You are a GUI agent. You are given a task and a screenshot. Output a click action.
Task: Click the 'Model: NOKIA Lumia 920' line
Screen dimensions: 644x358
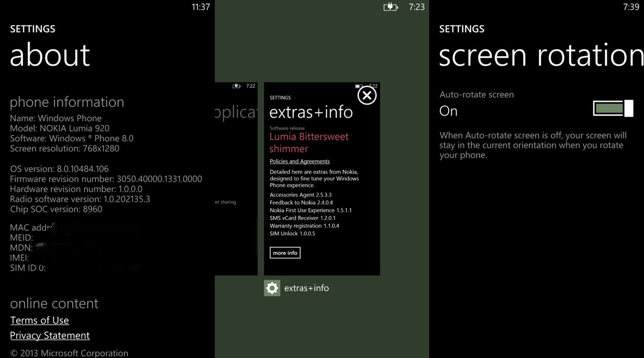tap(60, 128)
